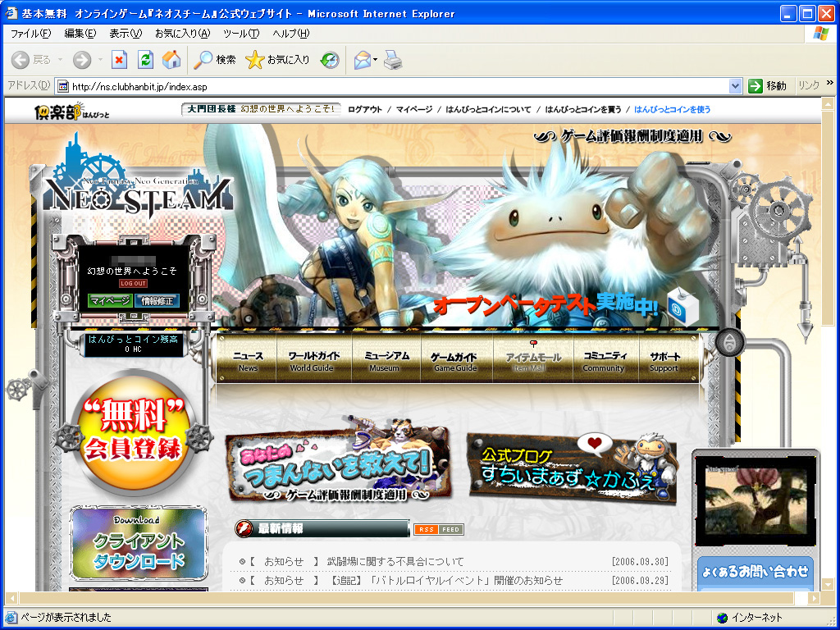
Task: Click the よくあるお問い合わせ button
Action: tap(755, 572)
